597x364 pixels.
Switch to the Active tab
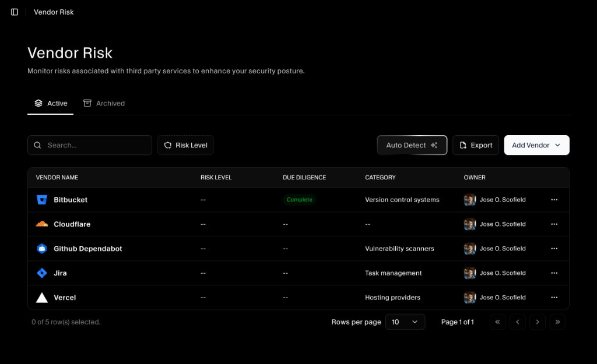coord(50,104)
